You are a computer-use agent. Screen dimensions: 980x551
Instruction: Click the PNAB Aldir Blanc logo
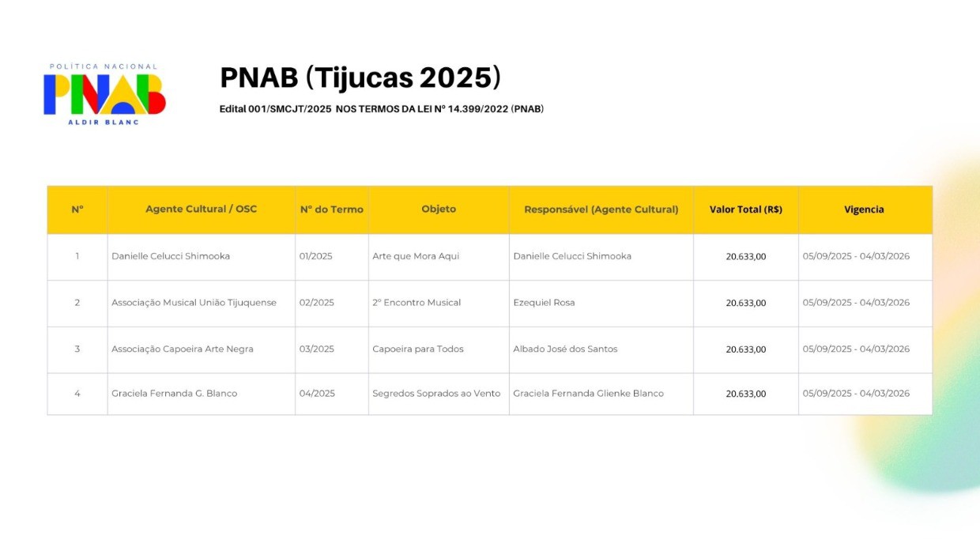click(104, 94)
